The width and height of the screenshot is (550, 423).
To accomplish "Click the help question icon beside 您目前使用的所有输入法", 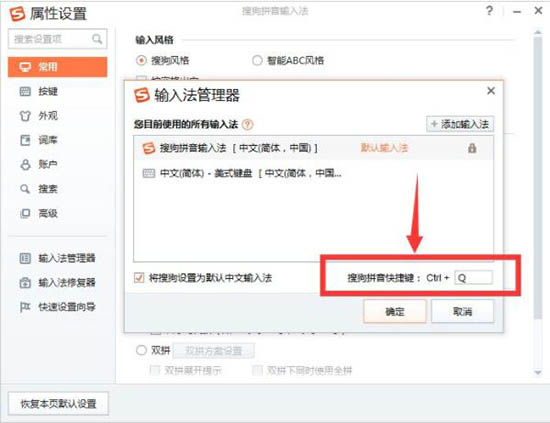I will pyautogui.click(x=247, y=125).
